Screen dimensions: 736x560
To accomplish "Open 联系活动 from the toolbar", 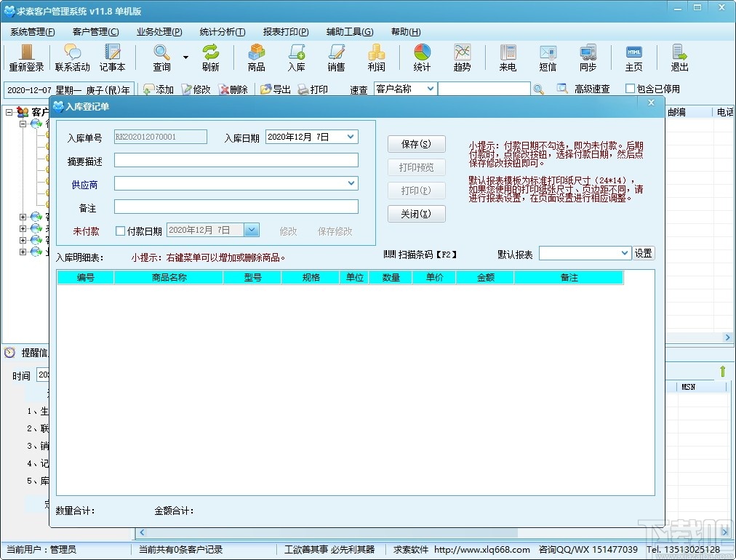I will (x=72, y=57).
